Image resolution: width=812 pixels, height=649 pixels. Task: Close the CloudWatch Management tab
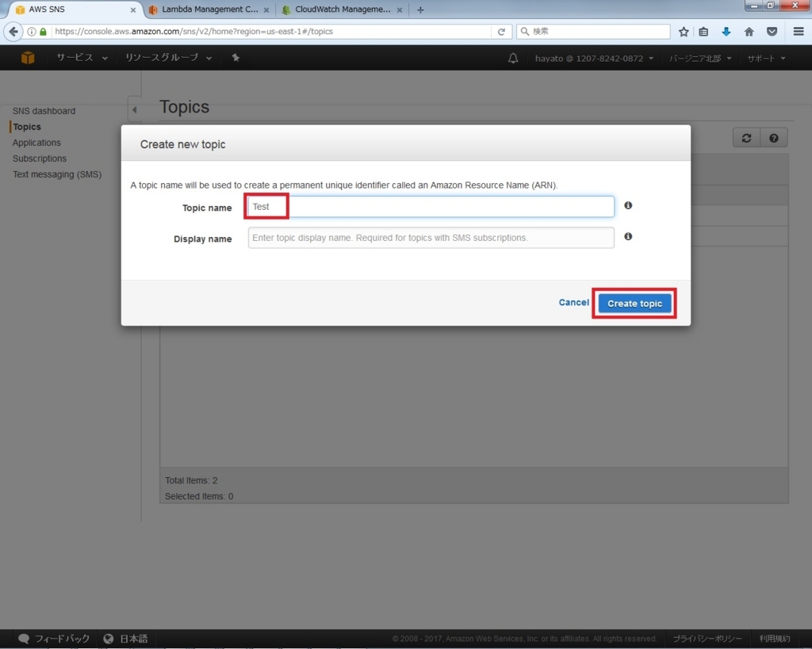400,10
